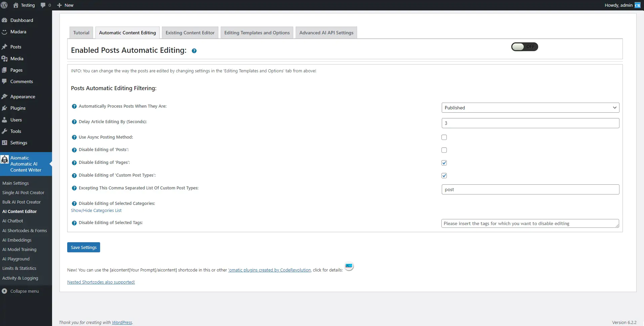Select the Automatic Content Editing tab
This screenshot has width=644, height=326.
[x=127, y=33]
